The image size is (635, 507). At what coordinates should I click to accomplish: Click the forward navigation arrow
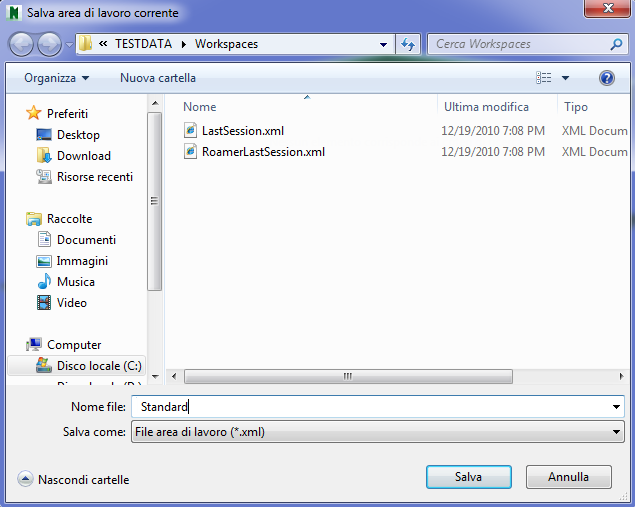point(49,44)
